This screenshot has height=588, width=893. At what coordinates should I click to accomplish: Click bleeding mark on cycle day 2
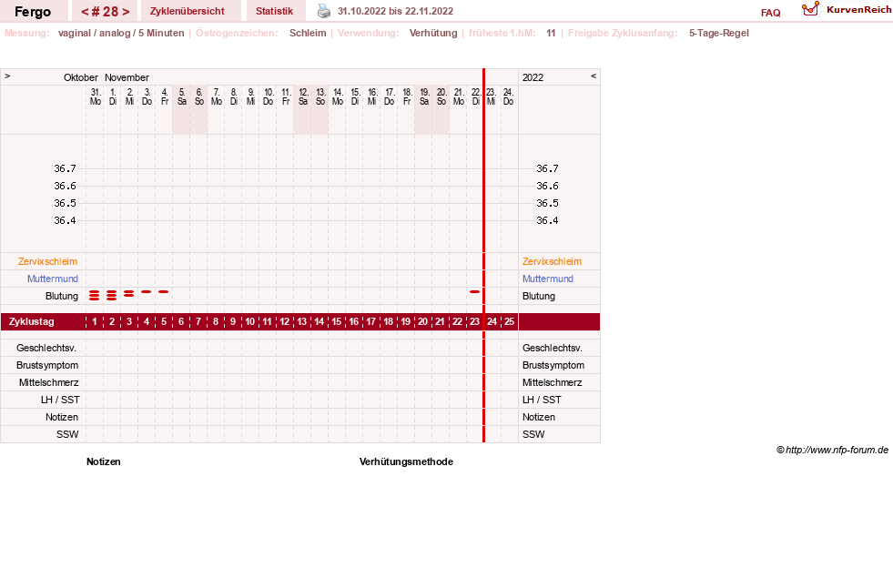[112, 295]
